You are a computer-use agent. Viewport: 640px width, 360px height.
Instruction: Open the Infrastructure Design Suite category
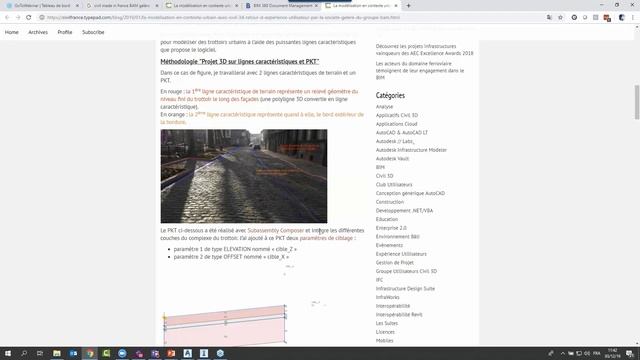tap(405, 289)
